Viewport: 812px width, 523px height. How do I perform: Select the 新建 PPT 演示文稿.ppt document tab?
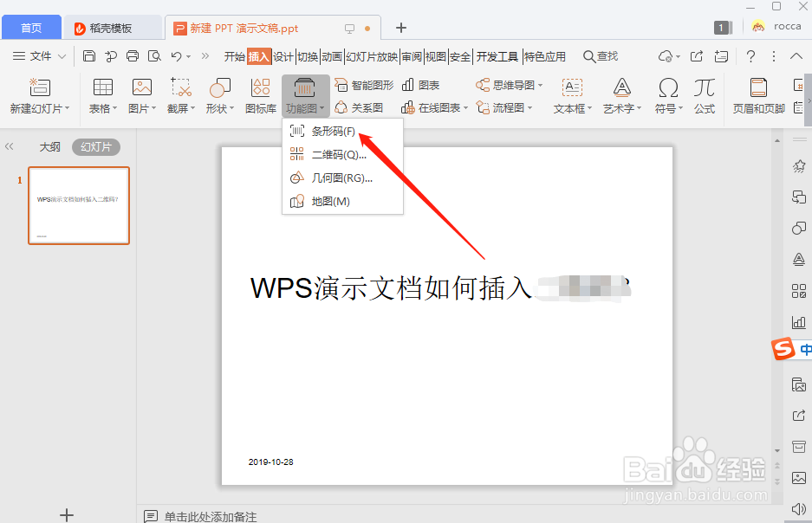(273, 28)
